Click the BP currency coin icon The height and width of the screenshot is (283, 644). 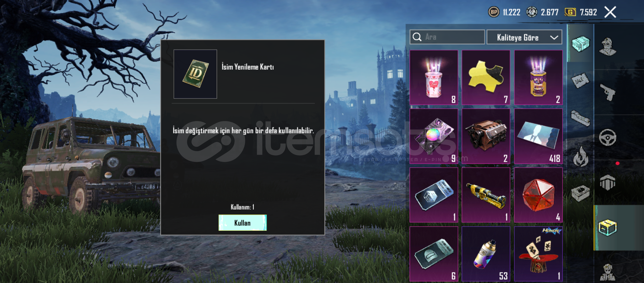(494, 12)
